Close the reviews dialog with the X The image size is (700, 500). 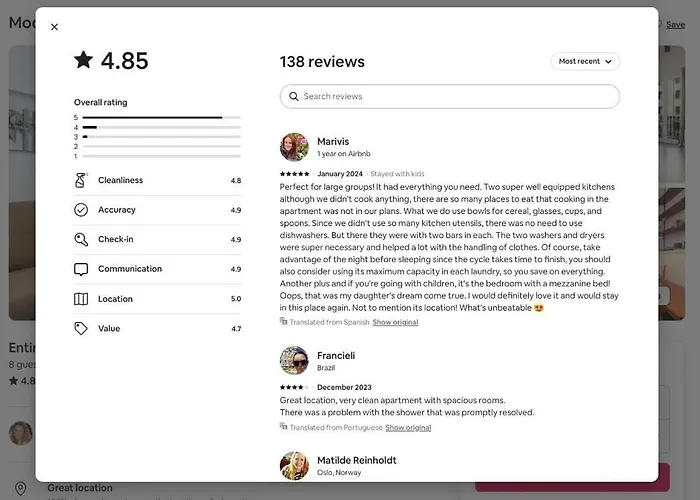click(x=54, y=27)
